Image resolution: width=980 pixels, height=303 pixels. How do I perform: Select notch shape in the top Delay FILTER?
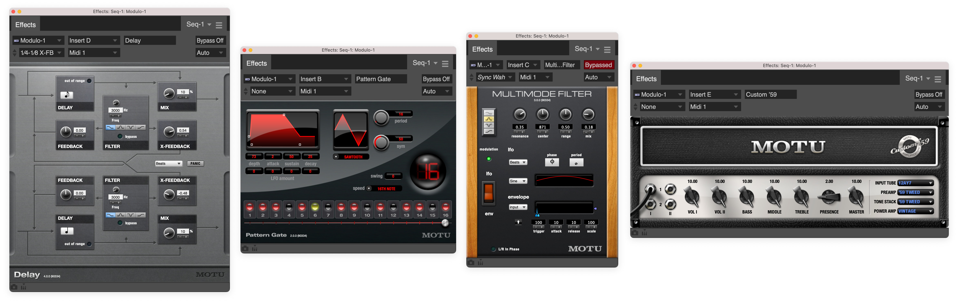[130, 127]
